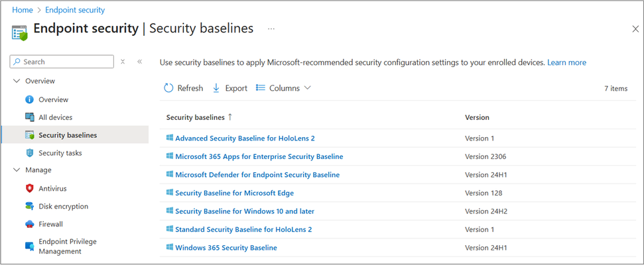
Task: Click the Version 2306 cell
Action: [x=485, y=156]
